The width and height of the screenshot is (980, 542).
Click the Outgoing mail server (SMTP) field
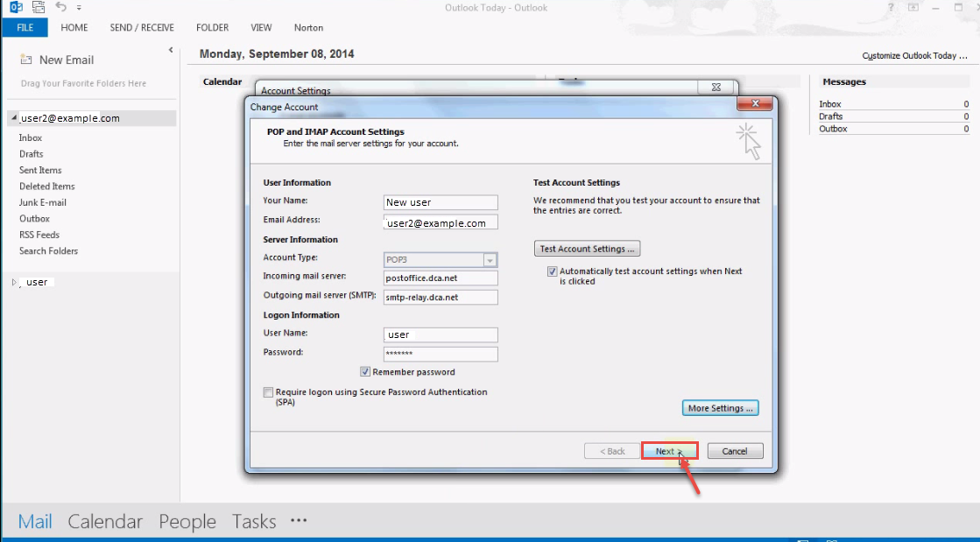pyautogui.click(x=441, y=297)
